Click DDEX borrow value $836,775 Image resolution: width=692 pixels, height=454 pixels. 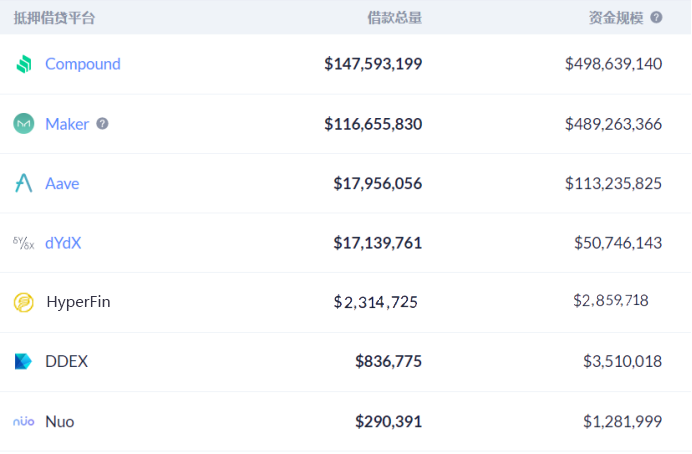[389, 361]
